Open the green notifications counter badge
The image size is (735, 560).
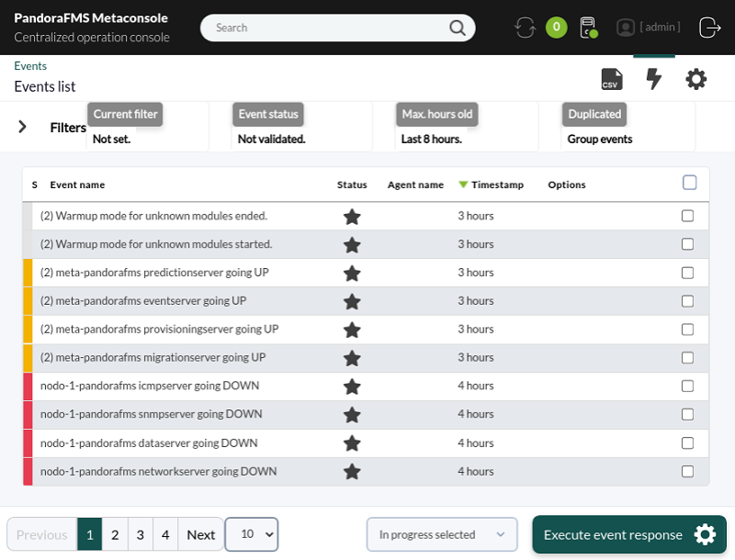click(x=557, y=28)
